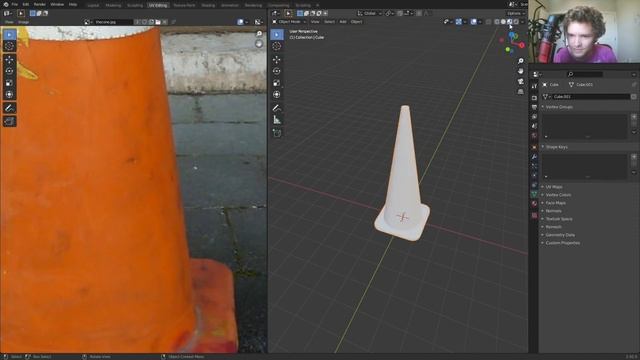Open the Edit menu
Image resolution: width=640 pixels, height=360 pixels.
[26, 4]
